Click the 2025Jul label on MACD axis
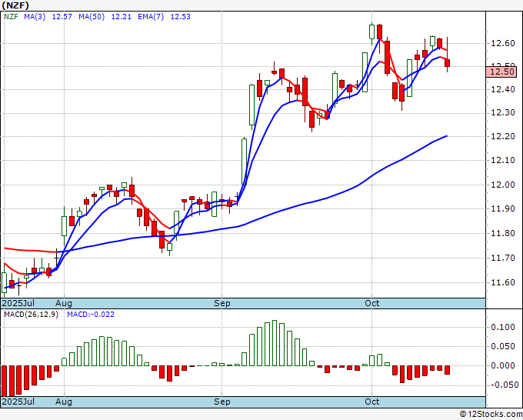523x420 pixels. click(18, 402)
